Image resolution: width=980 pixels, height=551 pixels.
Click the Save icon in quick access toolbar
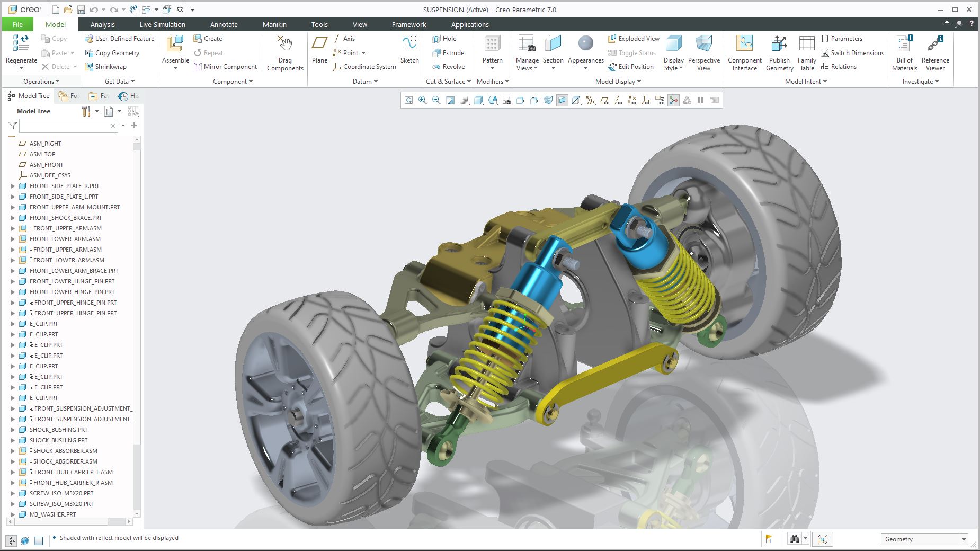click(81, 10)
